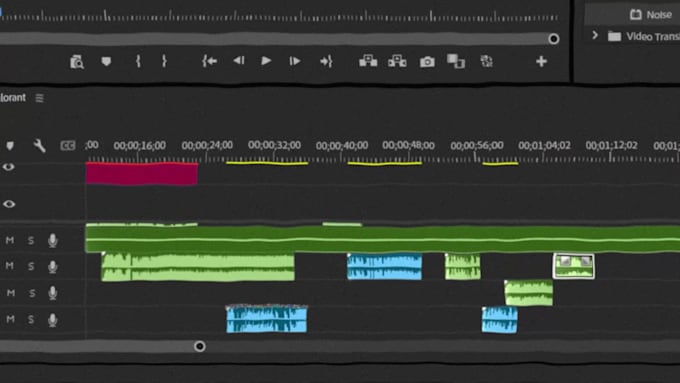
Task: Solo the track with the long dark green clip
Action: pos(31,240)
